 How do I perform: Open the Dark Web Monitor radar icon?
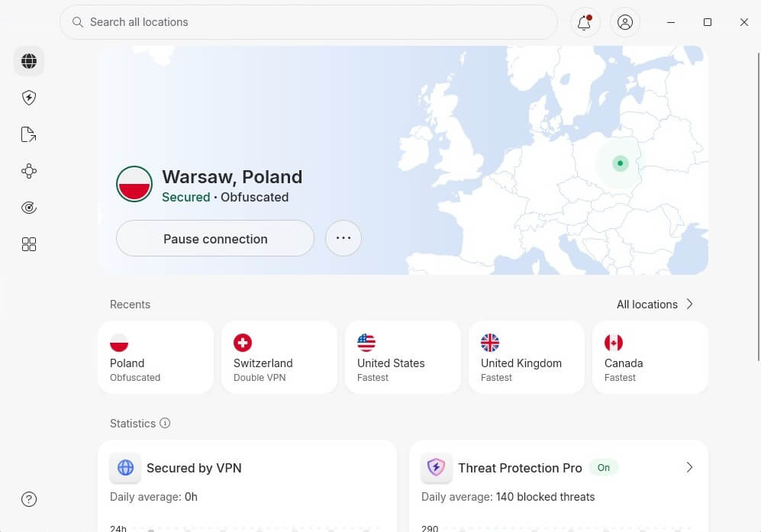click(x=29, y=208)
